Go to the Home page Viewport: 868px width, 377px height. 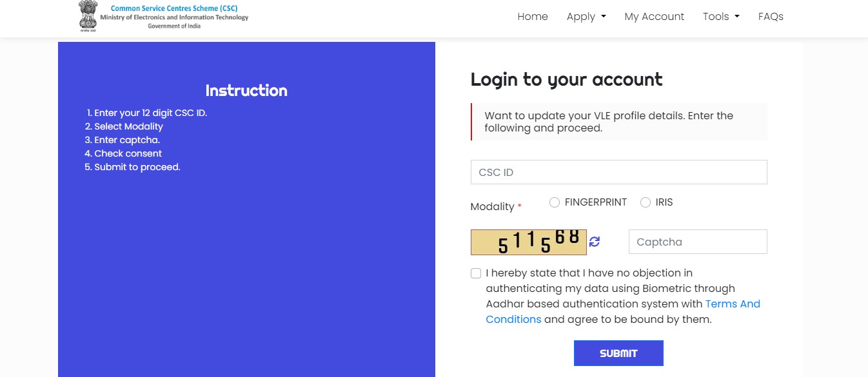(x=533, y=17)
